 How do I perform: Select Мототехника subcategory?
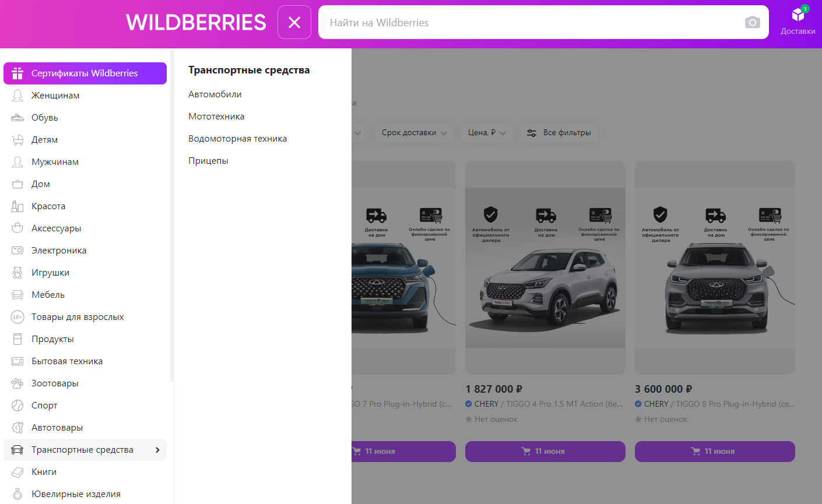coord(216,117)
